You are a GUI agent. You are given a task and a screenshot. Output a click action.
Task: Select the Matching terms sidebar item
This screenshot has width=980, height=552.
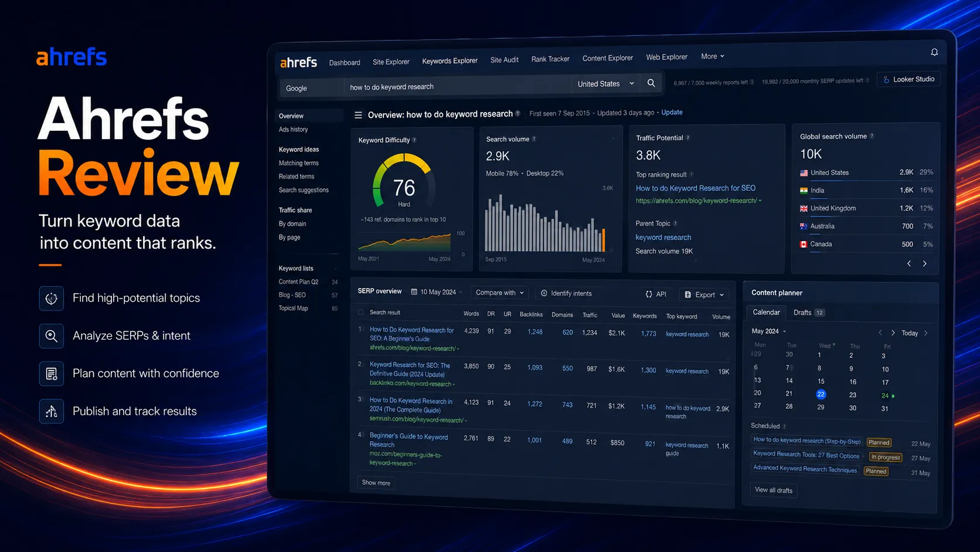tap(298, 163)
